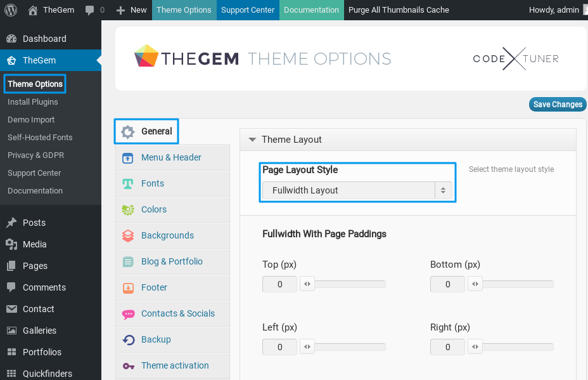The image size is (588, 380).
Task: Collapse the Theme Layout section
Action: (252, 140)
